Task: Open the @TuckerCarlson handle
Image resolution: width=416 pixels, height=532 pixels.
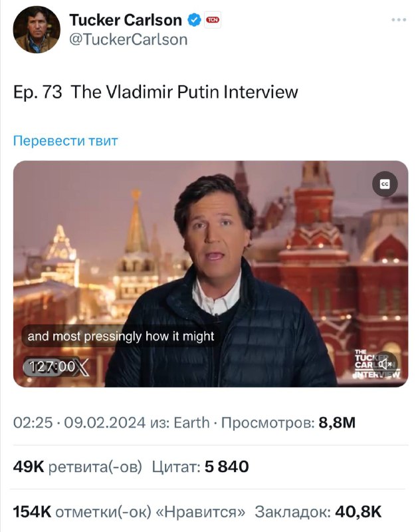Action: pos(128,39)
